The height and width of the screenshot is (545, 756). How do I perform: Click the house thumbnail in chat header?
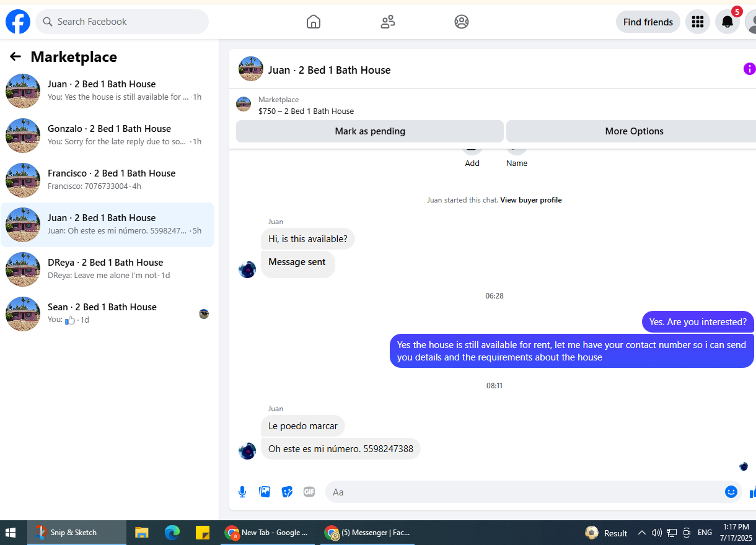(251, 69)
